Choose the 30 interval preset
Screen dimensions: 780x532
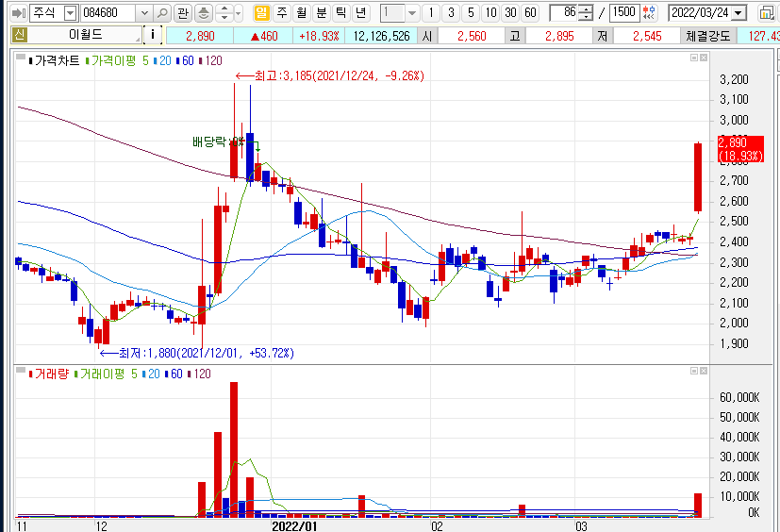click(x=510, y=13)
